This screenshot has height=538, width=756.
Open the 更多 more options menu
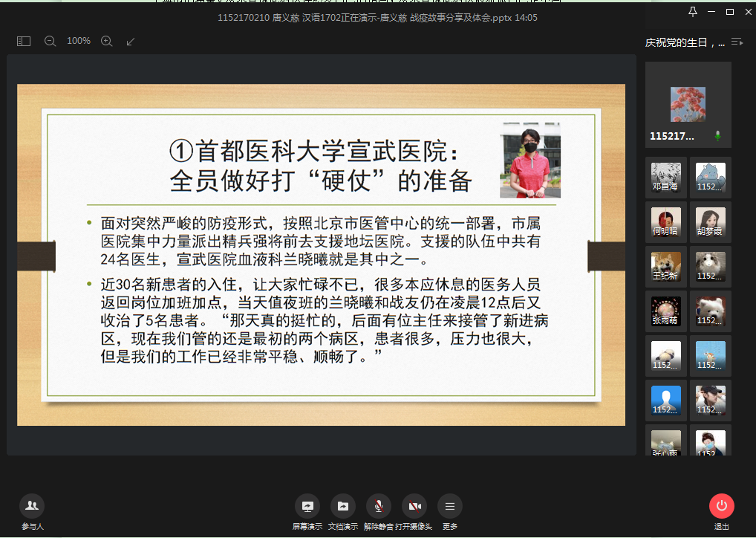pyautogui.click(x=449, y=506)
